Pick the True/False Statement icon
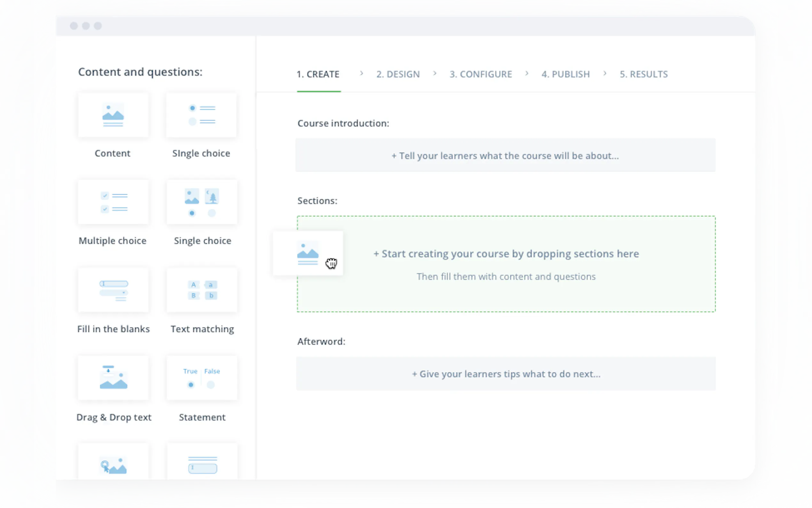 click(x=202, y=377)
